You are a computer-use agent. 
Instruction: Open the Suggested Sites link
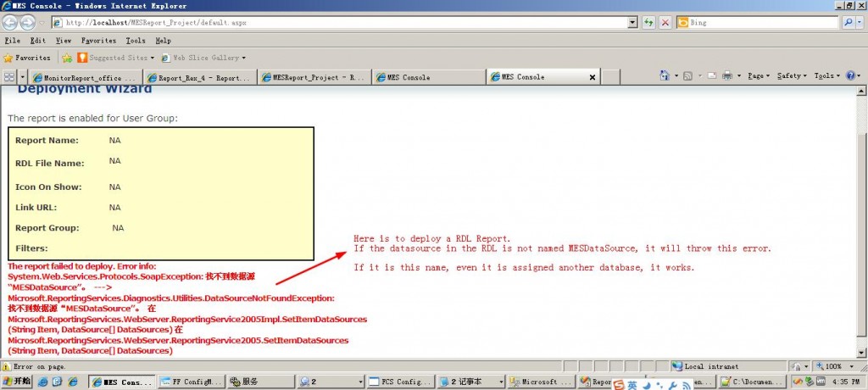(x=115, y=58)
